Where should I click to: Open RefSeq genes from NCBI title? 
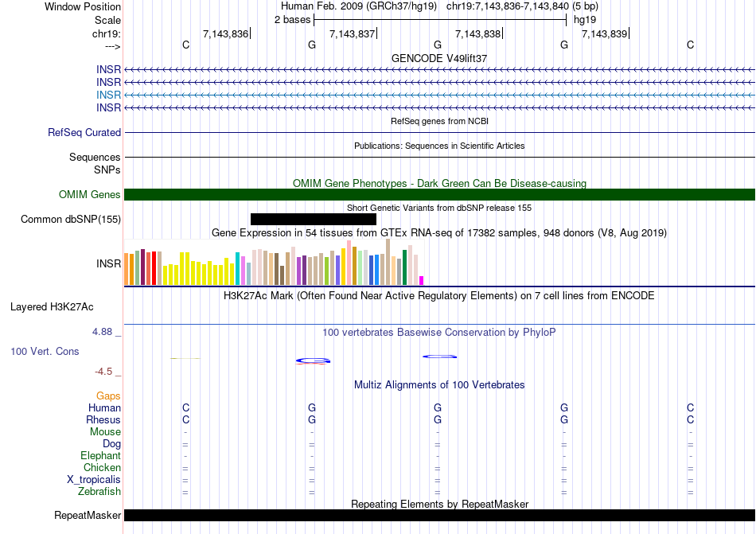pos(439,121)
